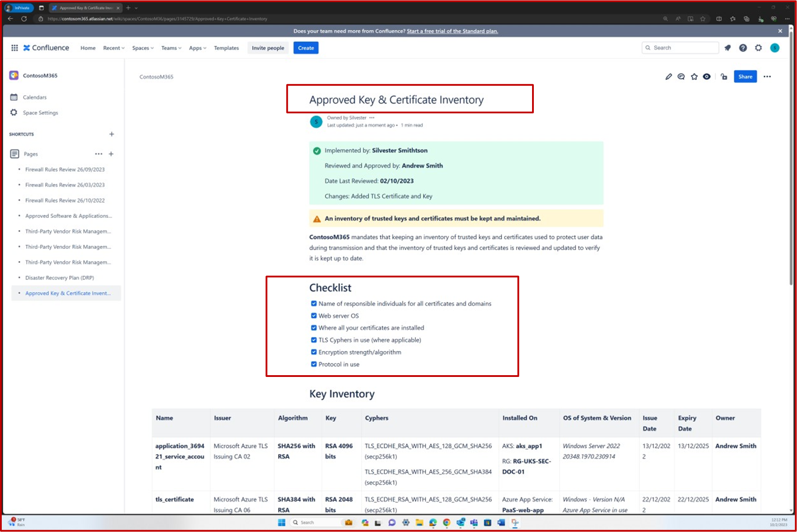Open the Confluence app switcher grid
The height and width of the screenshot is (532, 797).
coord(14,48)
